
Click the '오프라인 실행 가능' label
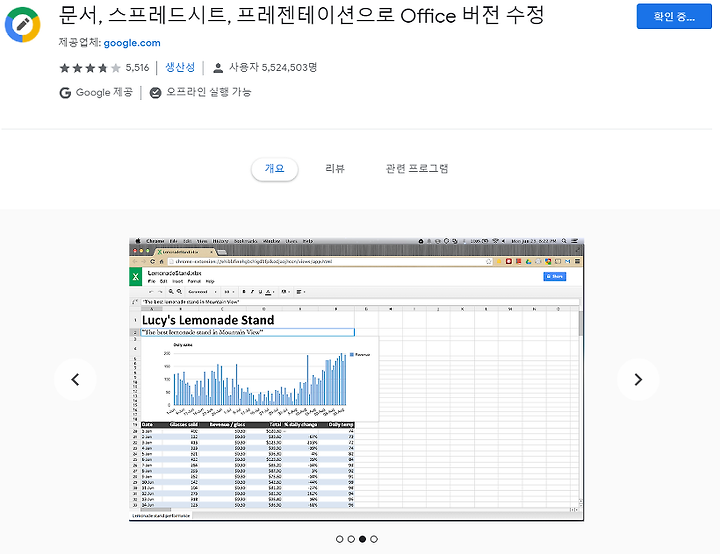(x=208, y=92)
